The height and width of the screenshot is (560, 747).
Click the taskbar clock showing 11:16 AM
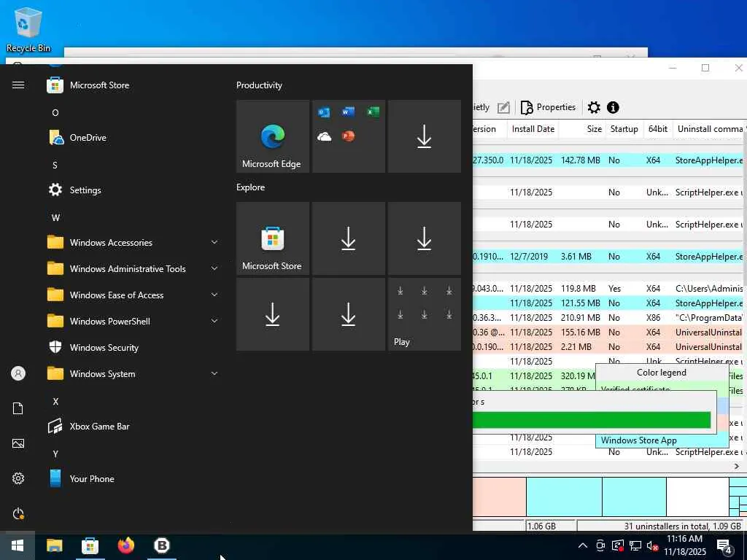click(x=684, y=545)
